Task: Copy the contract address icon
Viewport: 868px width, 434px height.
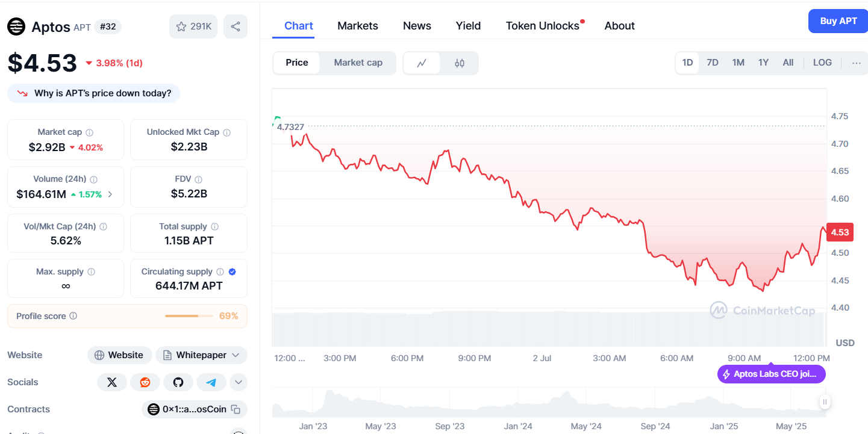Action: click(236, 410)
